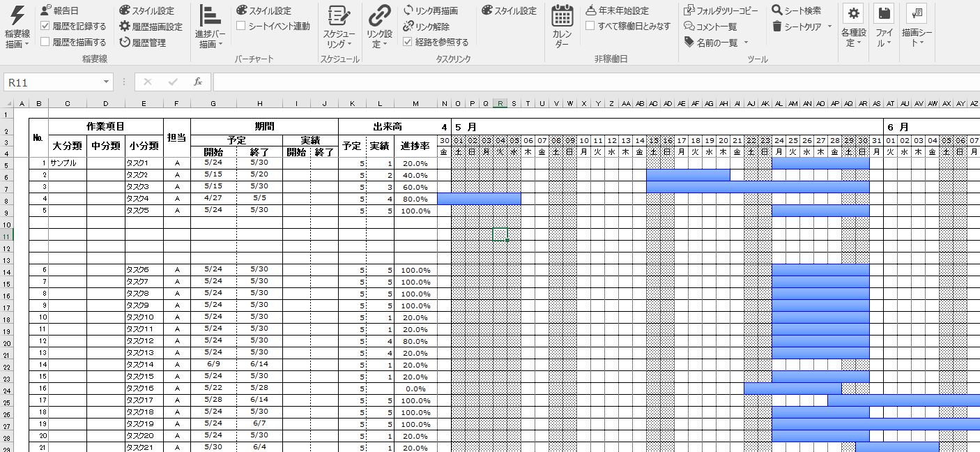
Task: Expand the スケジューリング dropdown arrow
Action: point(351,45)
